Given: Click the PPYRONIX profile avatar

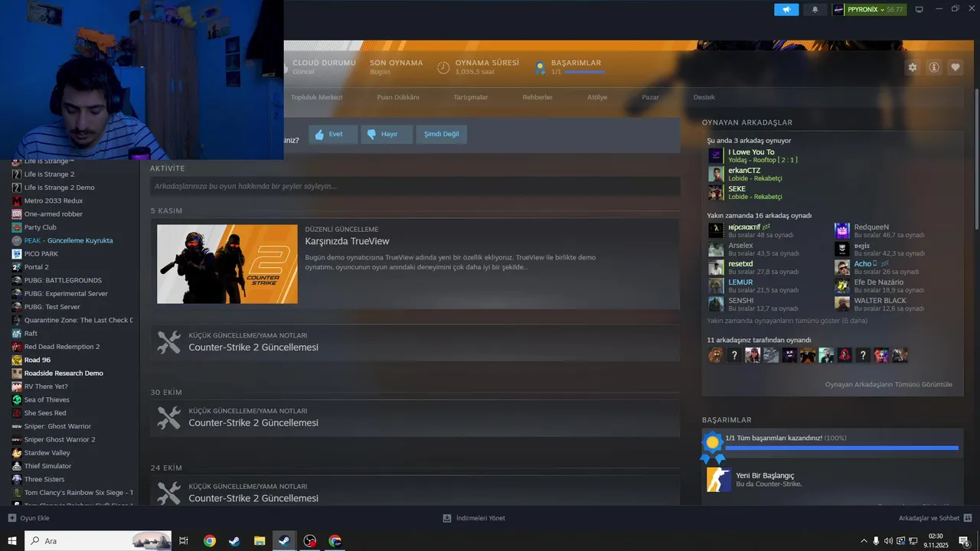Looking at the screenshot, I should pyautogui.click(x=838, y=10).
